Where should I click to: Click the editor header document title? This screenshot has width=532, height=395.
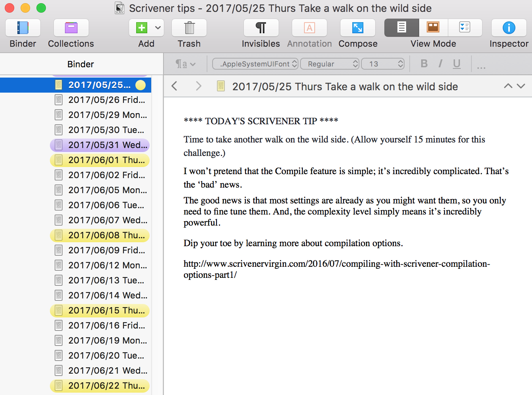pyautogui.click(x=345, y=86)
